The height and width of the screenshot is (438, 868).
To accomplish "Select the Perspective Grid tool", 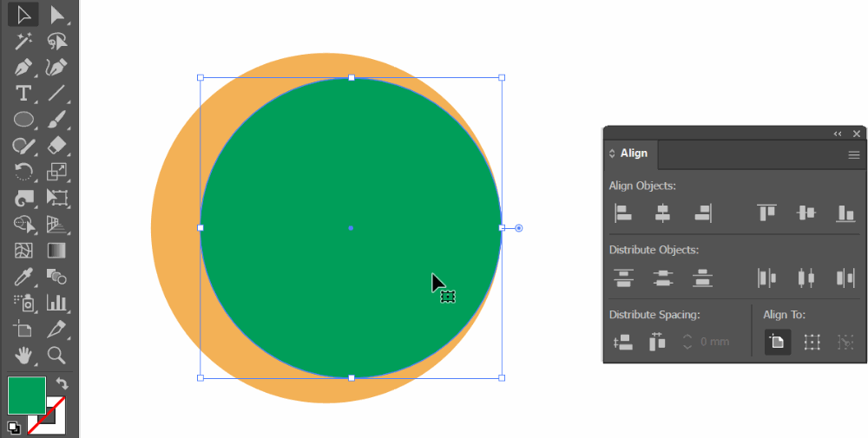I will 57,224.
